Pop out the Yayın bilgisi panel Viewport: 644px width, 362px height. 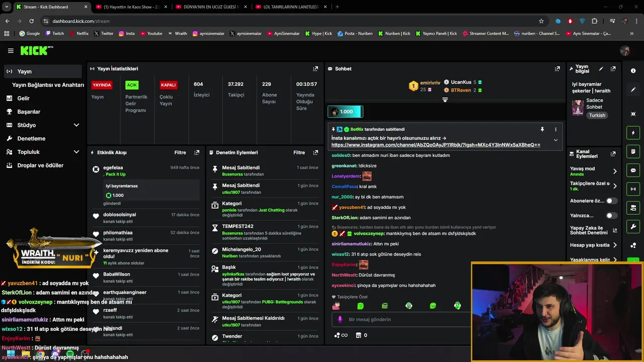pos(613,68)
